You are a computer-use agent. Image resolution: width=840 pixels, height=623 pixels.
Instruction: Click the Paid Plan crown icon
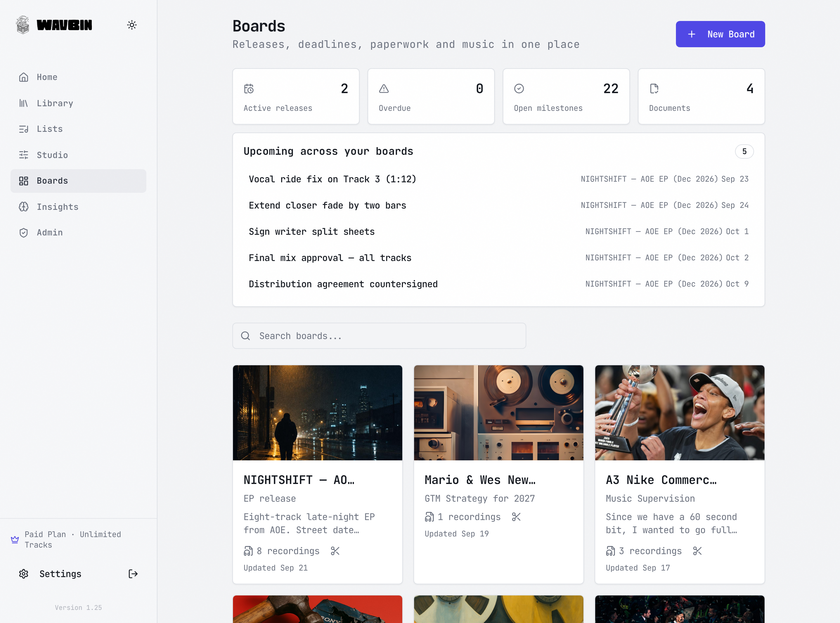pos(15,540)
